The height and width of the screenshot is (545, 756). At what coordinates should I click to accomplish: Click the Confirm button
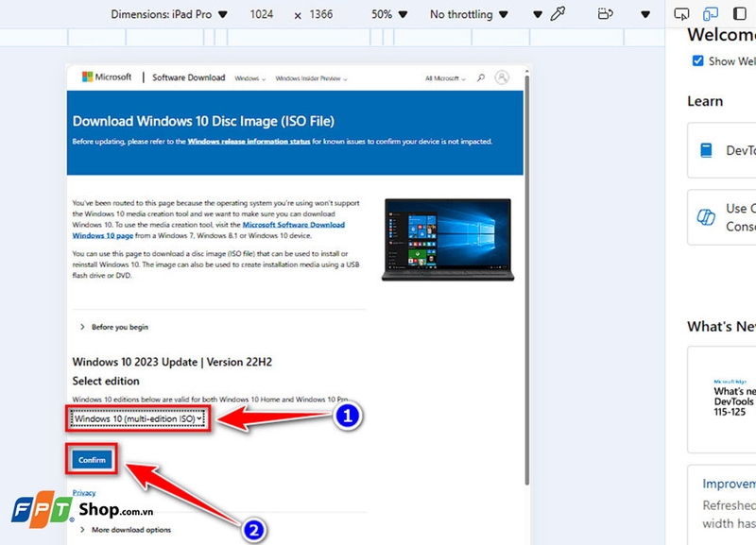pyautogui.click(x=92, y=460)
